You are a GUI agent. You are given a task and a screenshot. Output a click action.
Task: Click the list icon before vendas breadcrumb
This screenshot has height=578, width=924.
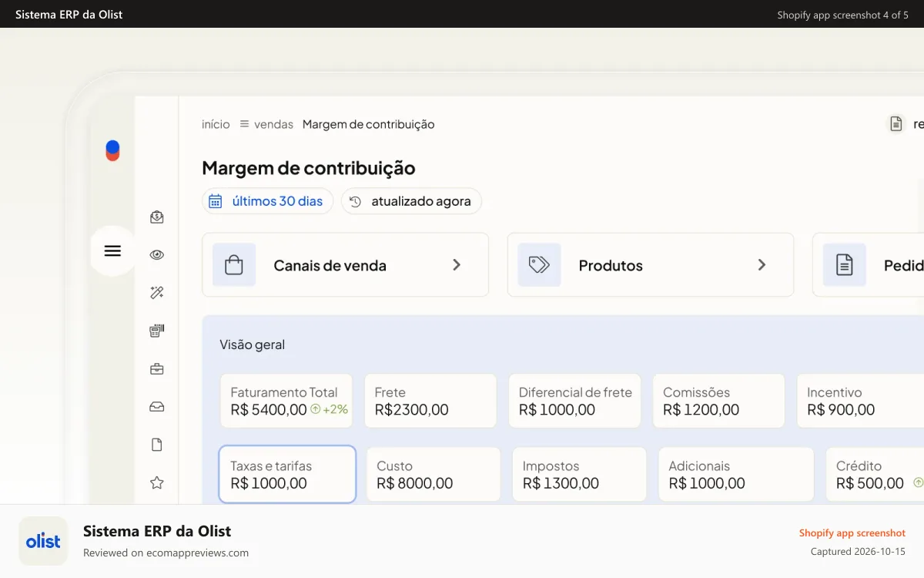244,124
